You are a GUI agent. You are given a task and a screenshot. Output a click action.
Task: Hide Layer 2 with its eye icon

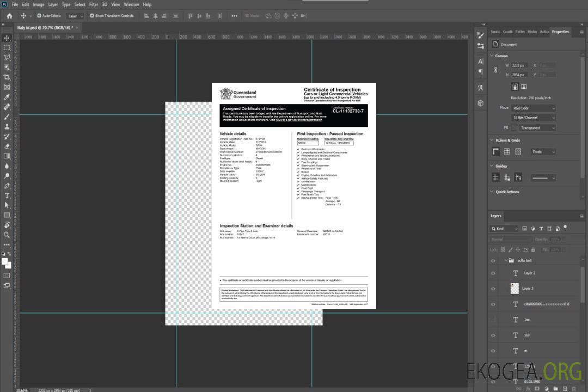(x=493, y=273)
